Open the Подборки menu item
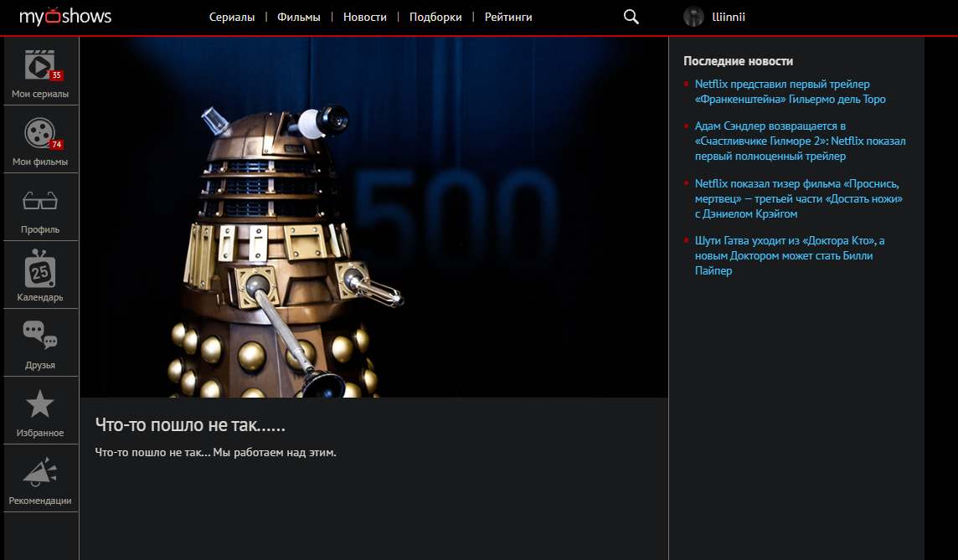Screen dimensions: 958x560 click(x=435, y=17)
